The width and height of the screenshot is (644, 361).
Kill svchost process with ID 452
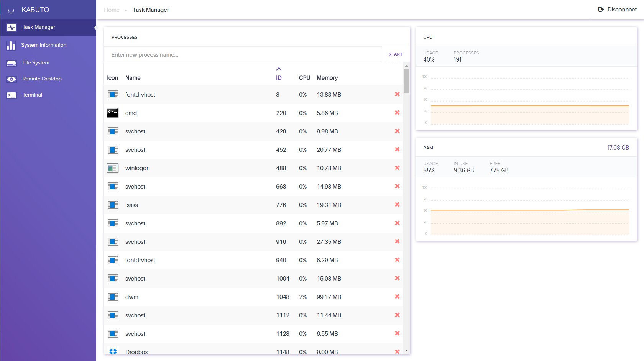coord(397,149)
